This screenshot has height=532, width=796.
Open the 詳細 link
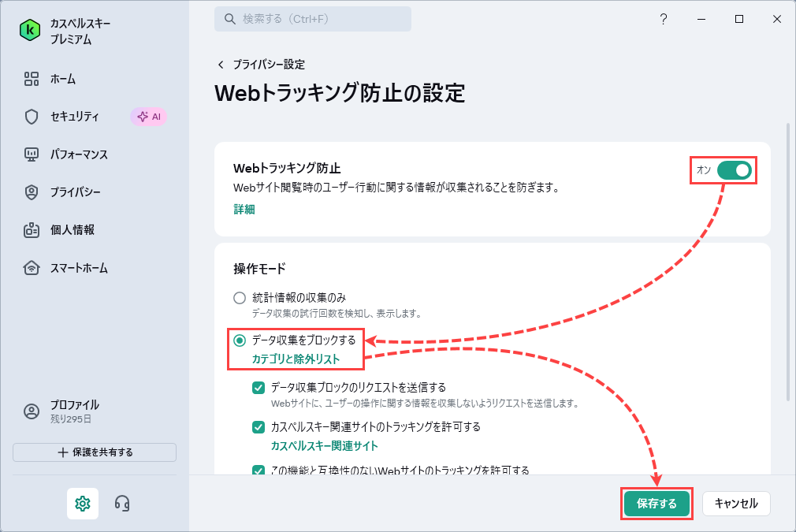coord(244,209)
